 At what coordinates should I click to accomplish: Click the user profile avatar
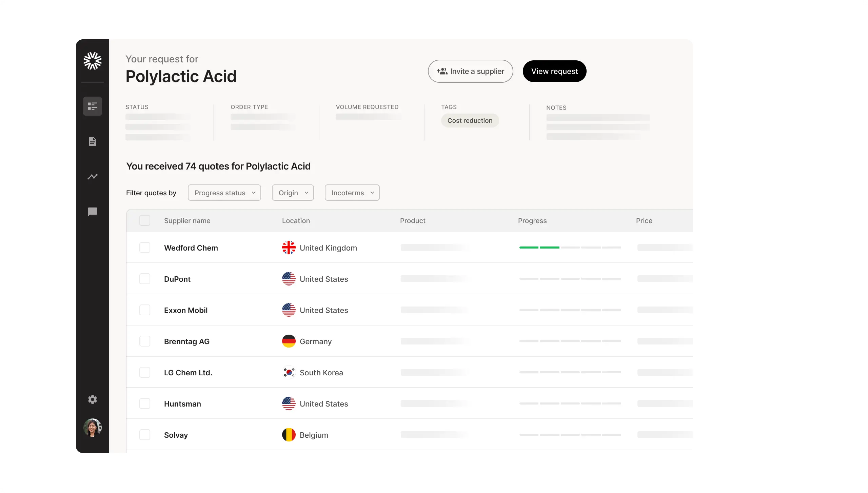click(92, 427)
